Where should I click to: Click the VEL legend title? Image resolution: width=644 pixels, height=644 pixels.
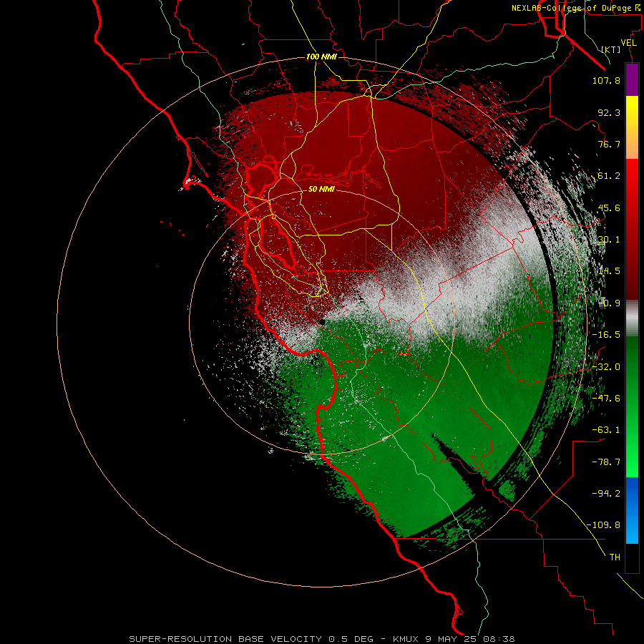pyautogui.click(x=628, y=43)
